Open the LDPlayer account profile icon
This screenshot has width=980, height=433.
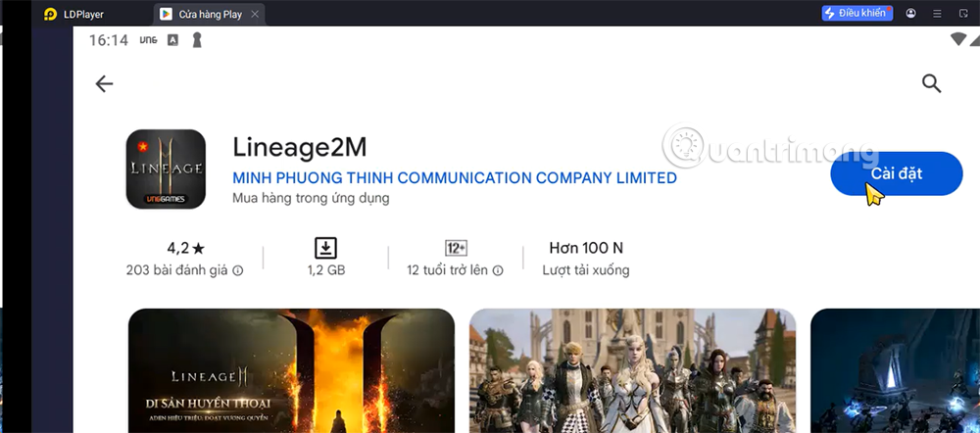point(910,13)
